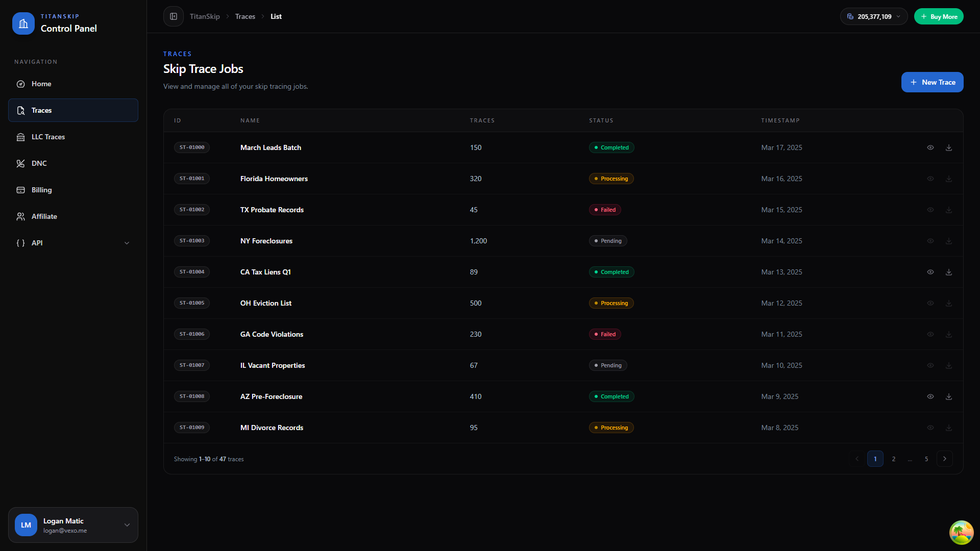Open the GA Code Violations job name
This screenshot has height=551, width=980.
[x=272, y=334]
